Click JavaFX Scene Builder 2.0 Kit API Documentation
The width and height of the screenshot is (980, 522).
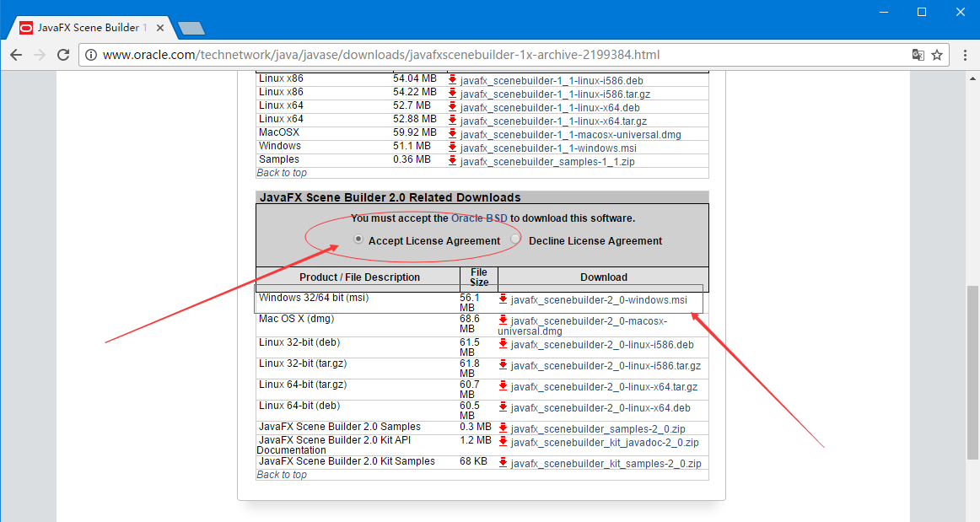334,445
